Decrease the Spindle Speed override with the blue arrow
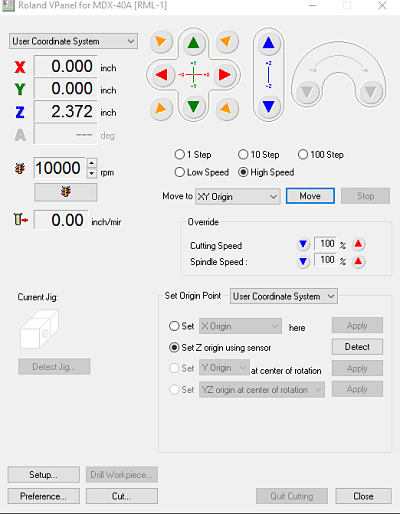 point(303,261)
